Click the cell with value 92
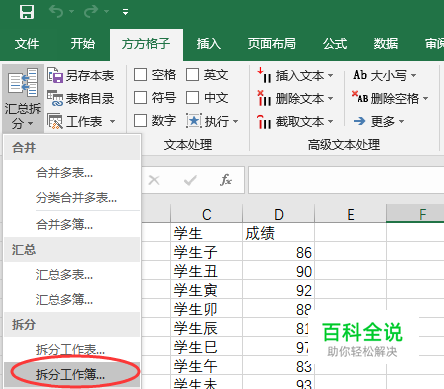The height and width of the screenshot is (389, 444). pyautogui.click(x=278, y=290)
